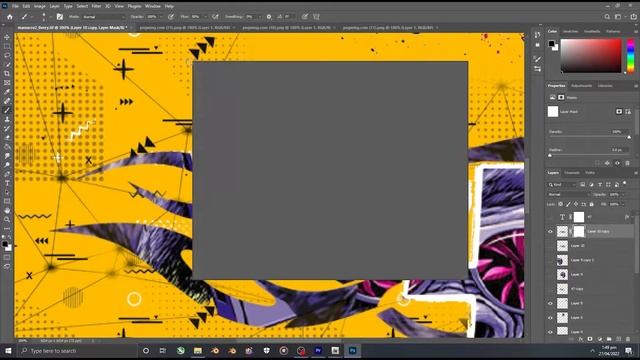Viewport: 640px width, 360px height.
Task: Show the Layer 9 copy 2 layer
Action: pyautogui.click(x=550, y=260)
